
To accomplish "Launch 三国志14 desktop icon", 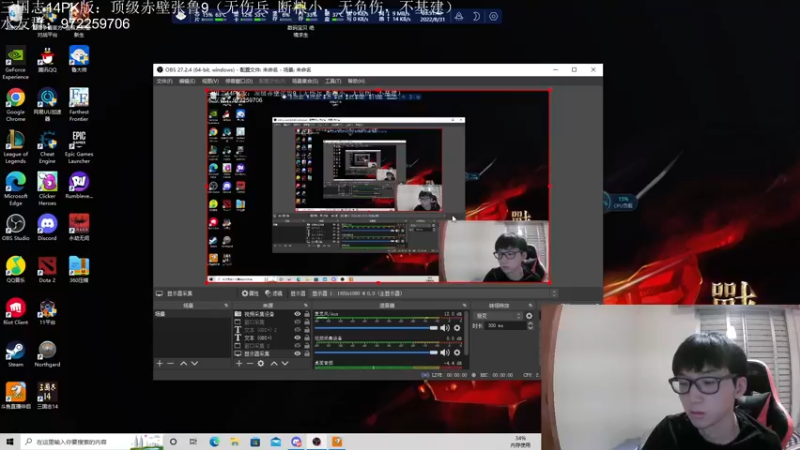I will pos(47,396).
